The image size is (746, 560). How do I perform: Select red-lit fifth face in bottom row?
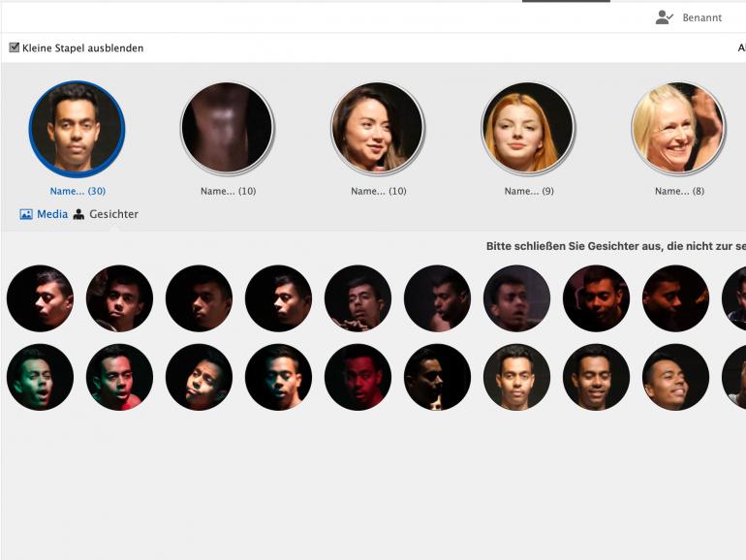(357, 377)
